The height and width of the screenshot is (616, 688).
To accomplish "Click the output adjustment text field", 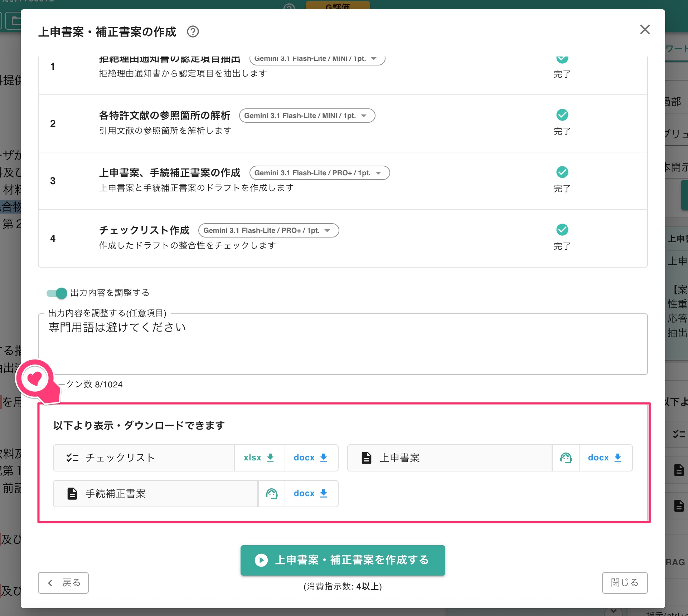I will click(343, 344).
